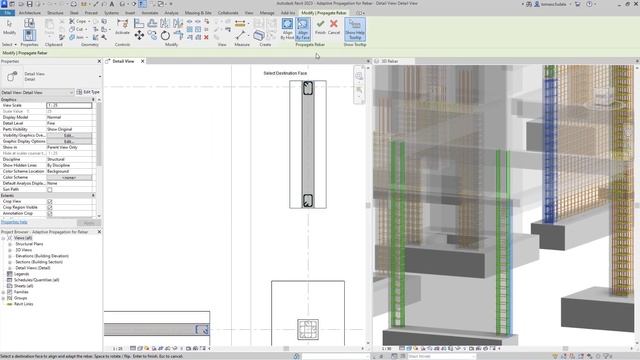
Task: Open the Structure ribbon tab
Action: tap(55, 13)
